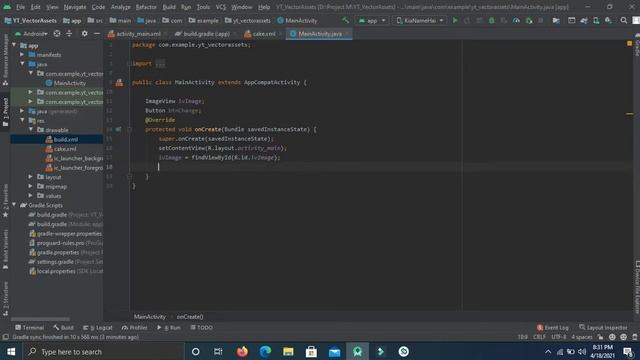Collapse the Gradle Scripts node
The height and width of the screenshot is (360, 640).
15,205
